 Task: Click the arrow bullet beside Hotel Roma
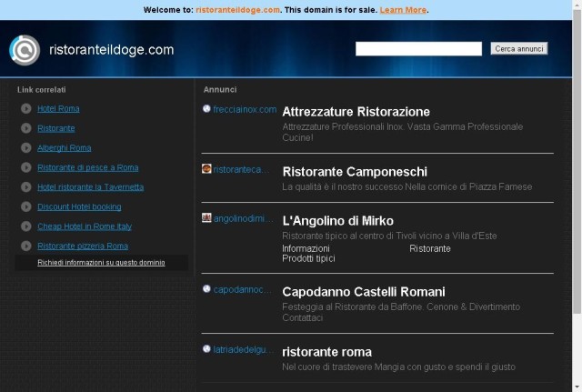26,108
